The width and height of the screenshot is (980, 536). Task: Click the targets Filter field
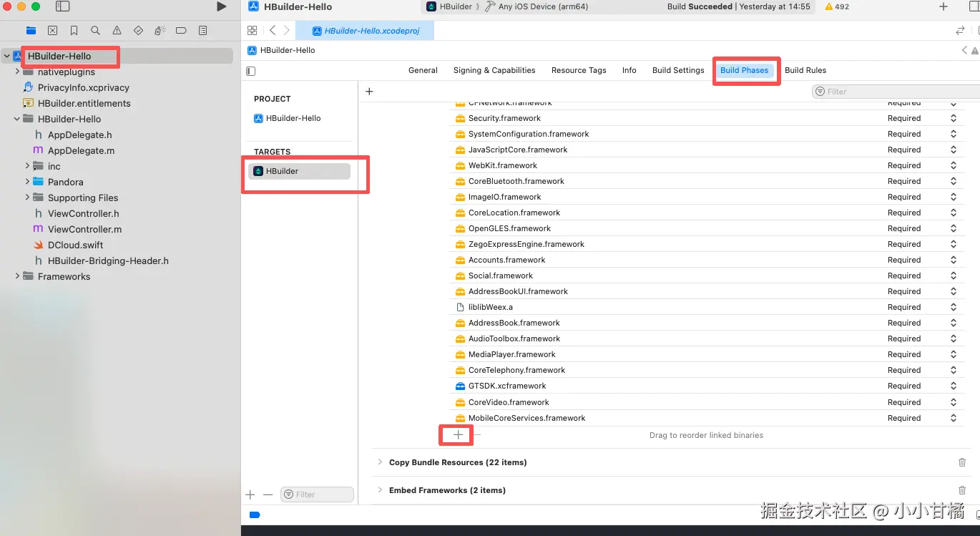(317, 494)
